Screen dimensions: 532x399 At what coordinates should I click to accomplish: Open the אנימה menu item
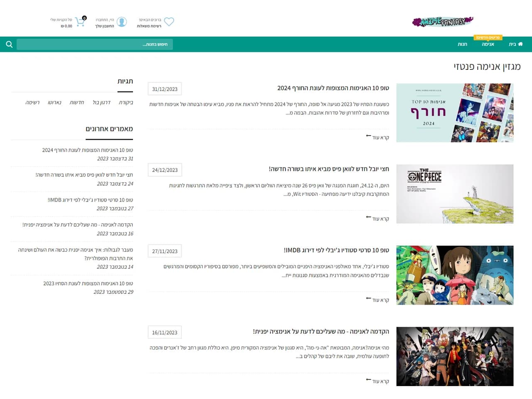[488, 44]
